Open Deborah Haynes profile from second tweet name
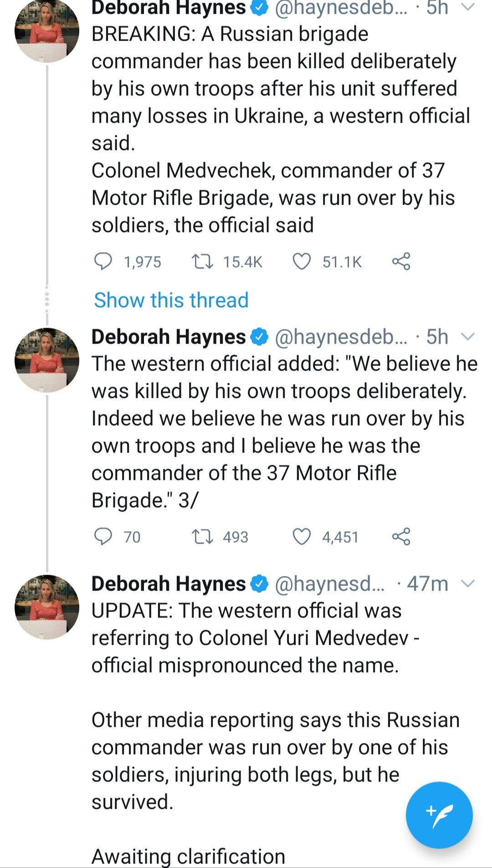 (x=169, y=337)
